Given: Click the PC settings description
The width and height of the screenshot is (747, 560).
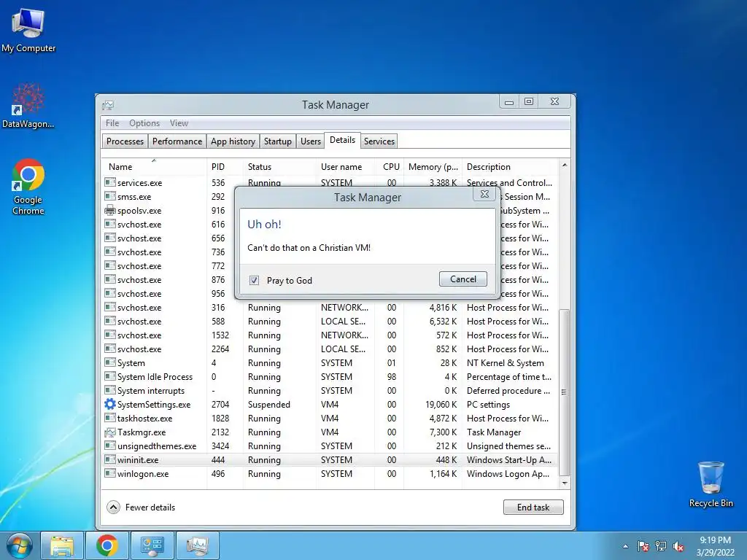Looking at the screenshot, I should click(x=488, y=404).
